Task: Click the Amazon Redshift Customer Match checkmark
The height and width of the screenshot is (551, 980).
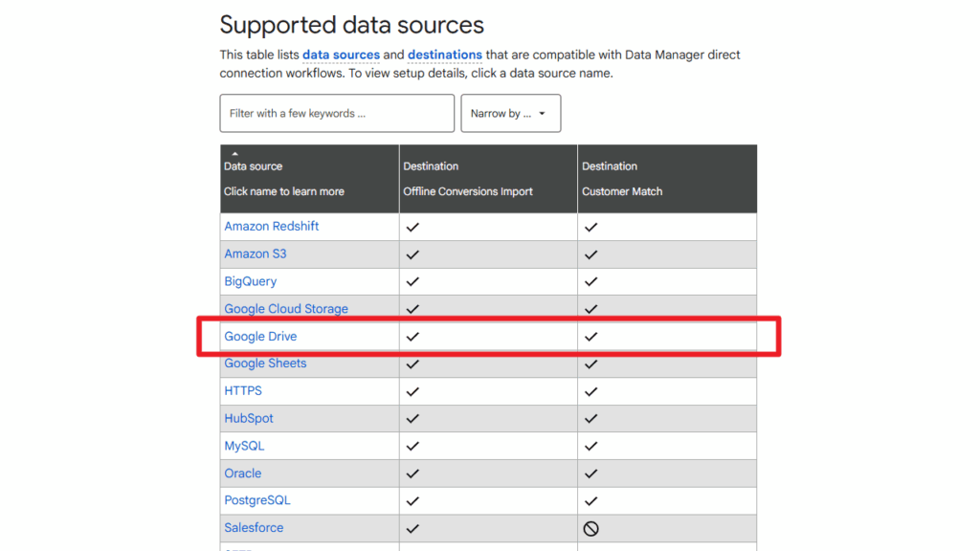Action: (x=591, y=227)
